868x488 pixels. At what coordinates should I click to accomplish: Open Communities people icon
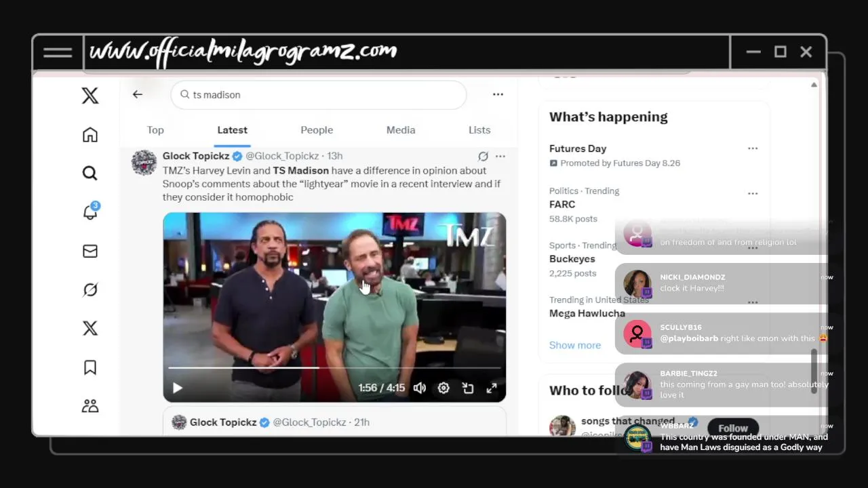[90, 406]
